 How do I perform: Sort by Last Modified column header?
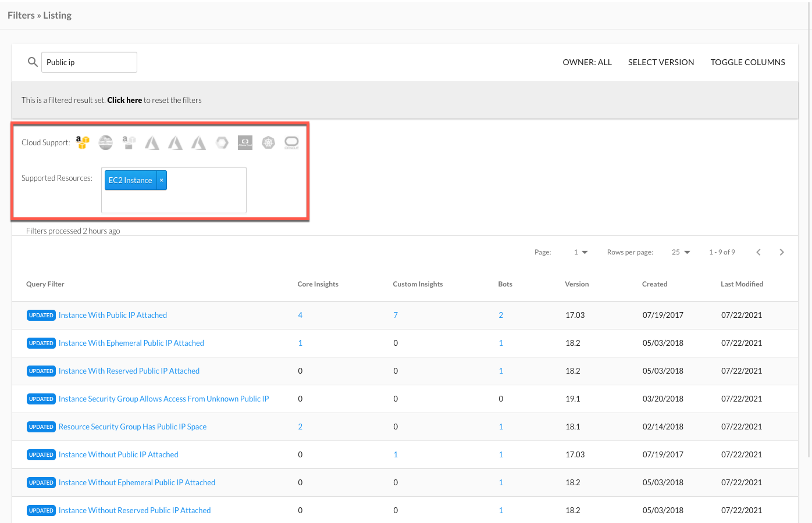pos(742,284)
